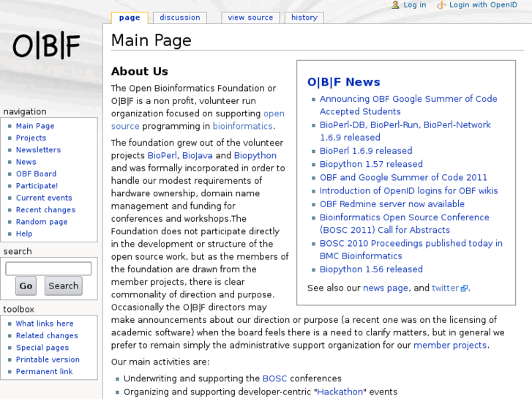Open Current events in navigation
Screen dimensions: 532x399
[x=44, y=198]
